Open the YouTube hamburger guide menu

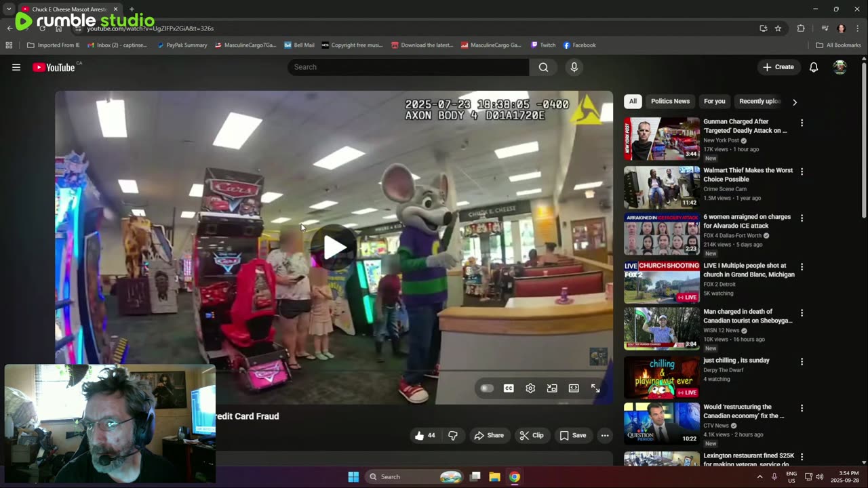[x=16, y=67]
